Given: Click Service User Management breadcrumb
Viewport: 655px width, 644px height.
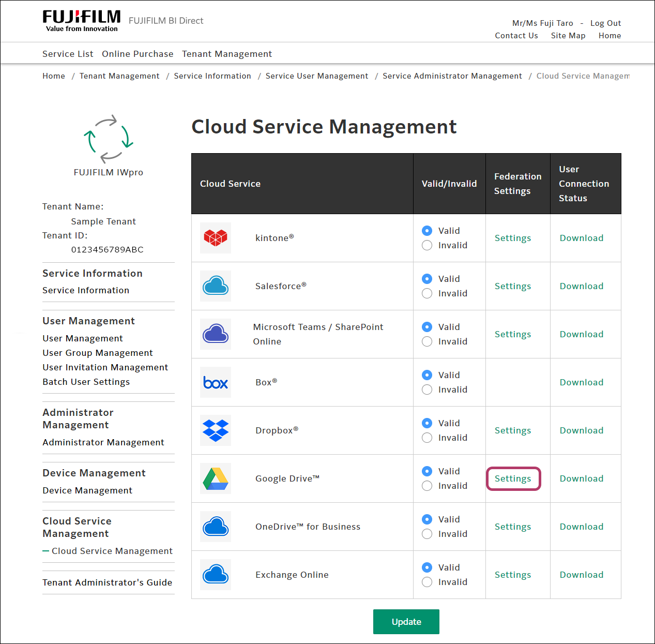Looking at the screenshot, I should click(317, 76).
